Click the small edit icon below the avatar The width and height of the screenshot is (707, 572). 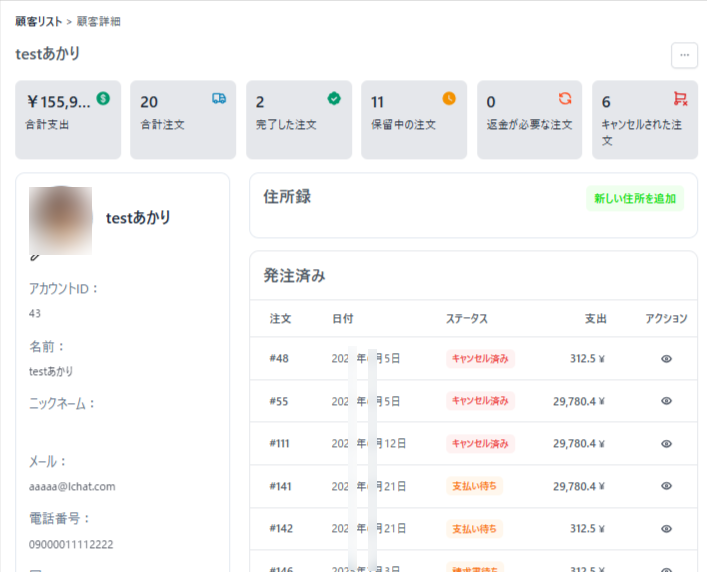36,256
